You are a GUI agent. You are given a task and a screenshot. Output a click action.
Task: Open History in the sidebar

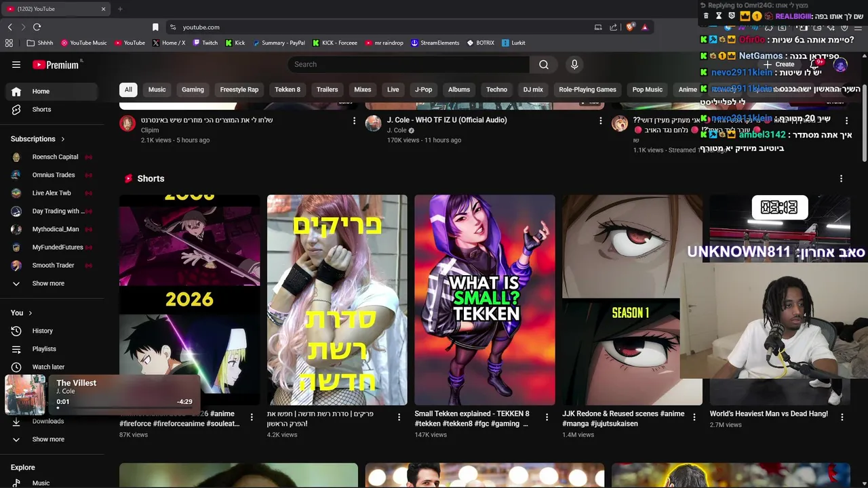coord(53,331)
